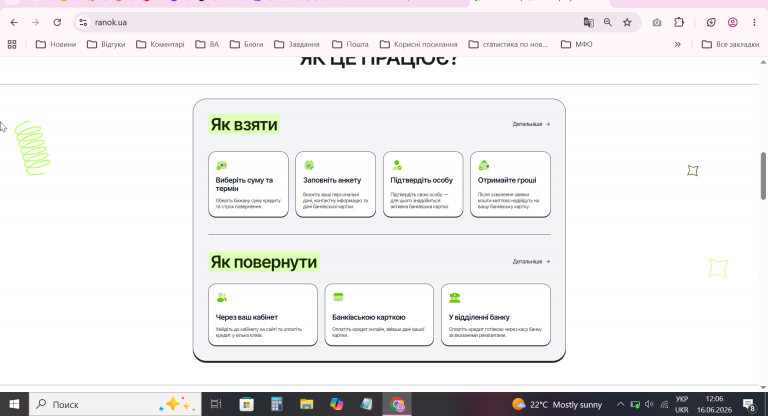Open the site information icon in the address bar
The height and width of the screenshot is (416, 768).
(x=83, y=23)
